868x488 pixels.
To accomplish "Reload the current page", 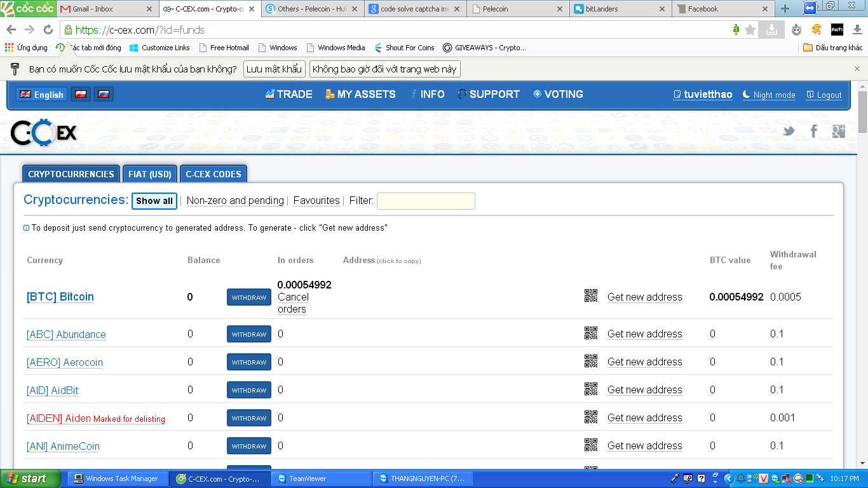I will [48, 30].
